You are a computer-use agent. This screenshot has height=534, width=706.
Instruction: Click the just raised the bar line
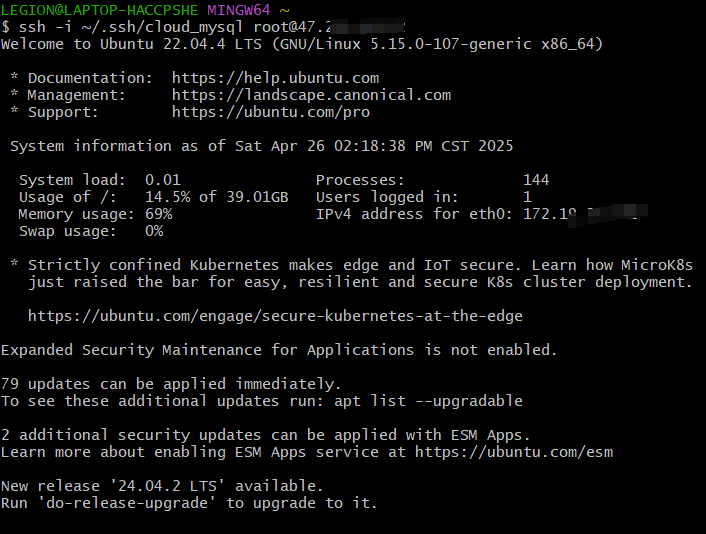point(360,283)
